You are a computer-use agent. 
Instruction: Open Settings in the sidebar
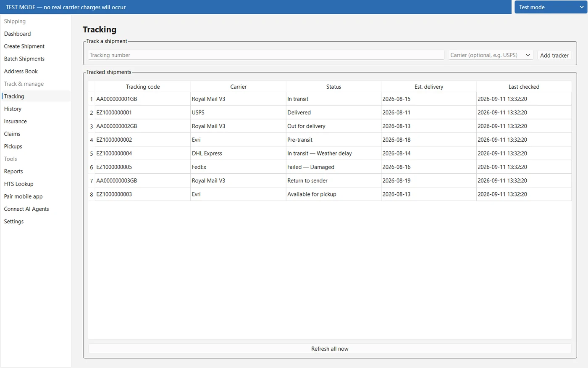point(36,222)
